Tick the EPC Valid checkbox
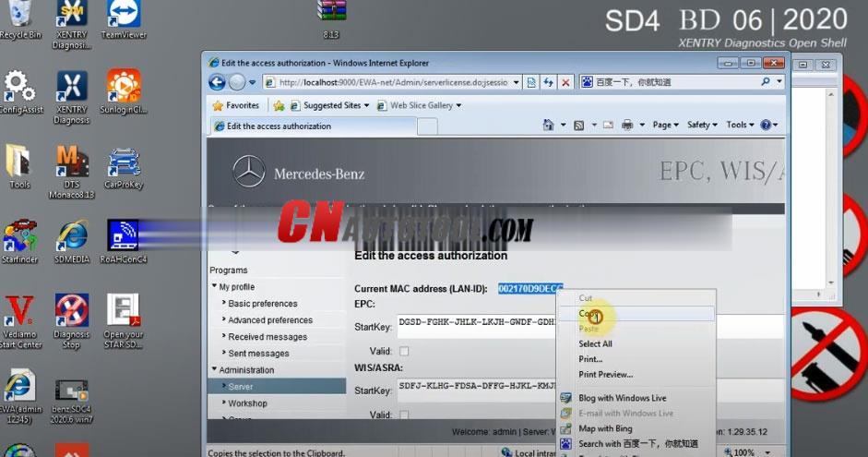This screenshot has height=457, width=868. (404, 351)
